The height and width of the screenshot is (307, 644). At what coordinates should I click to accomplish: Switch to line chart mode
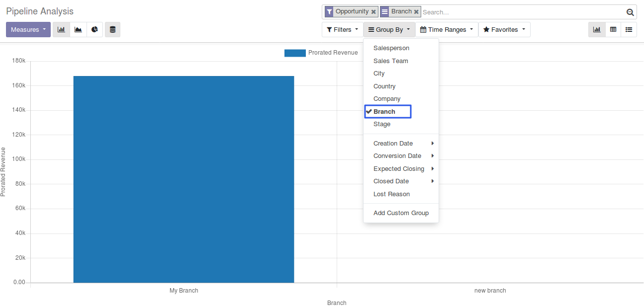(x=78, y=30)
